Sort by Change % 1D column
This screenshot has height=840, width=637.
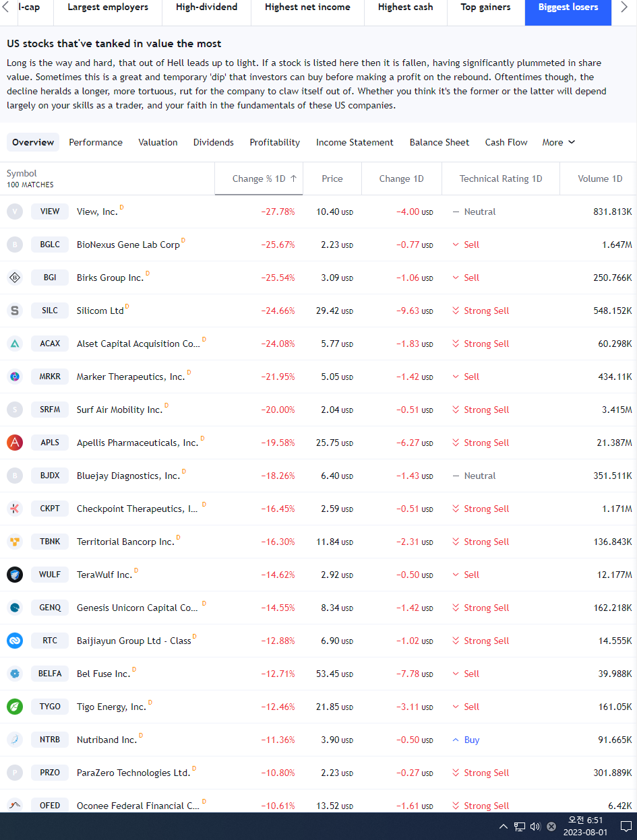[x=259, y=179]
